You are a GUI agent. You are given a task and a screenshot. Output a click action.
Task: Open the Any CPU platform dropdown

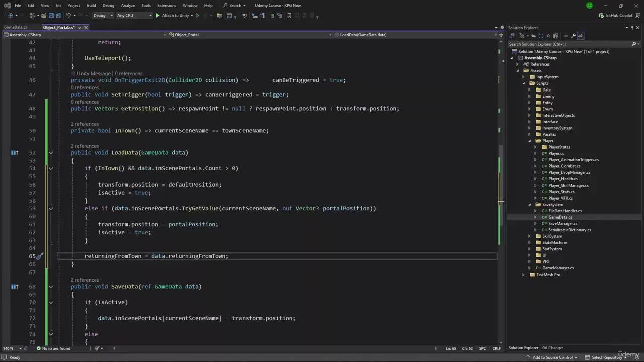(134, 16)
